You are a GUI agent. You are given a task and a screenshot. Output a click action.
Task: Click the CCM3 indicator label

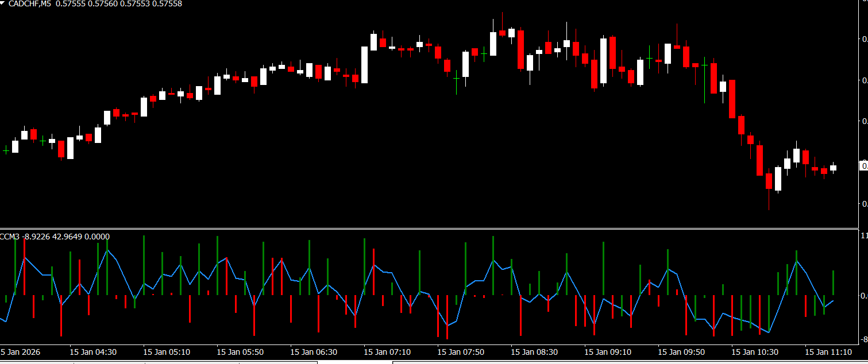(10, 237)
